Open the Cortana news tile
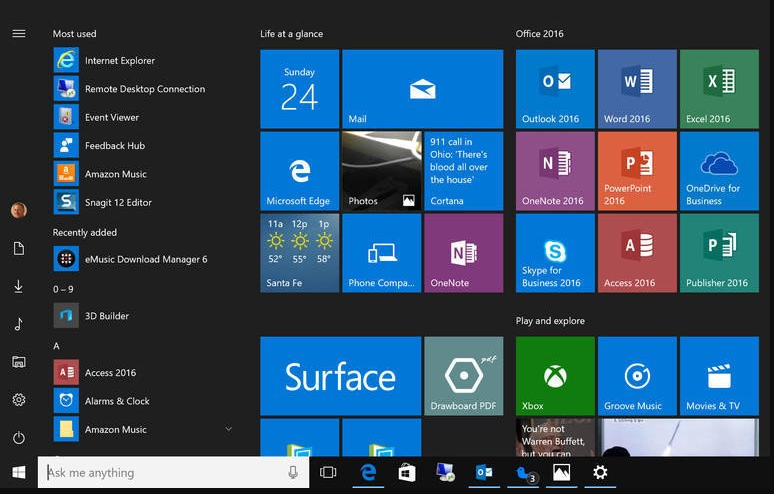Viewport: 774px width, 494px height. click(x=464, y=171)
